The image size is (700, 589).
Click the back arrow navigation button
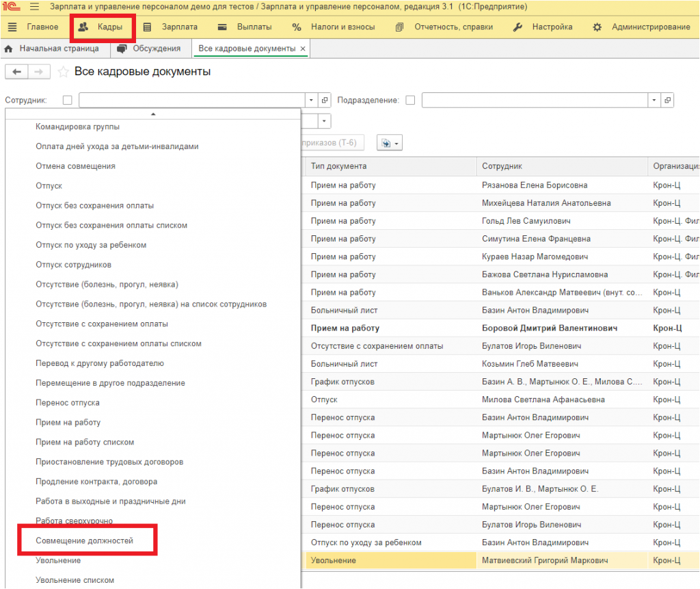tap(17, 72)
